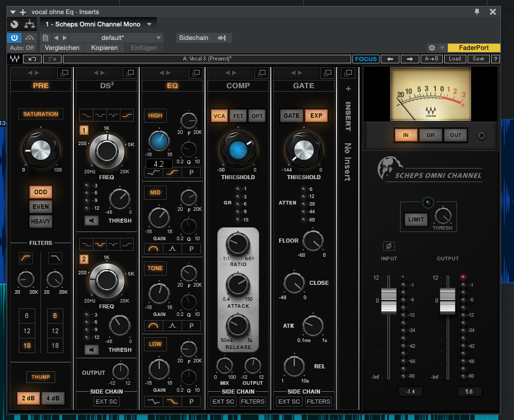Enable EVEN saturation harmonics mode
Screen dimensions: 514x420
pyautogui.click(x=41, y=207)
